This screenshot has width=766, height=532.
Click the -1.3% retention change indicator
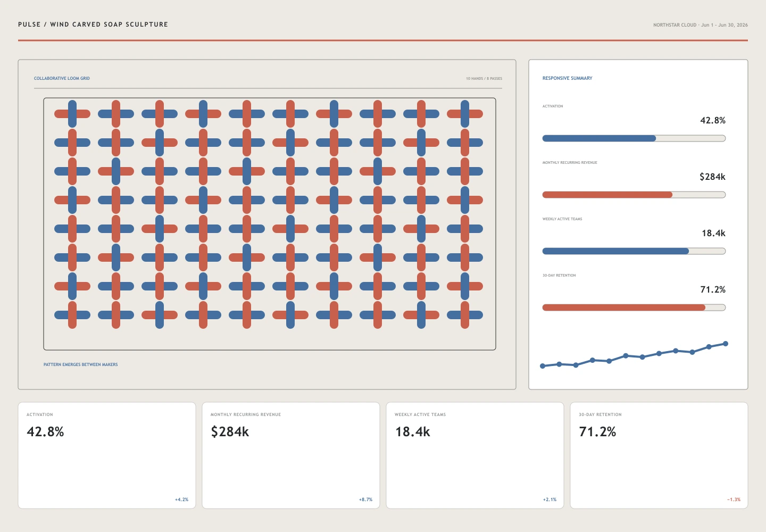click(x=734, y=500)
